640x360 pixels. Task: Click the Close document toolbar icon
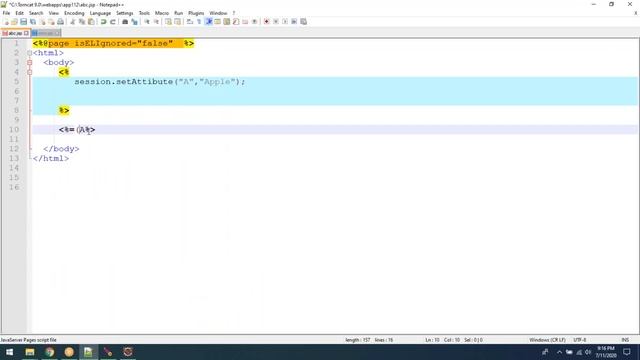pos(42,22)
